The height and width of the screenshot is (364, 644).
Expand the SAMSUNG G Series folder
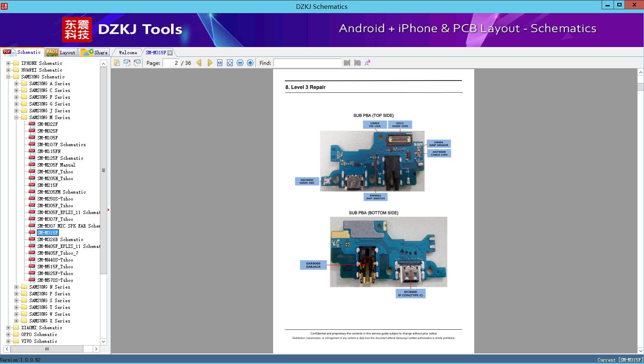click(x=16, y=104)
